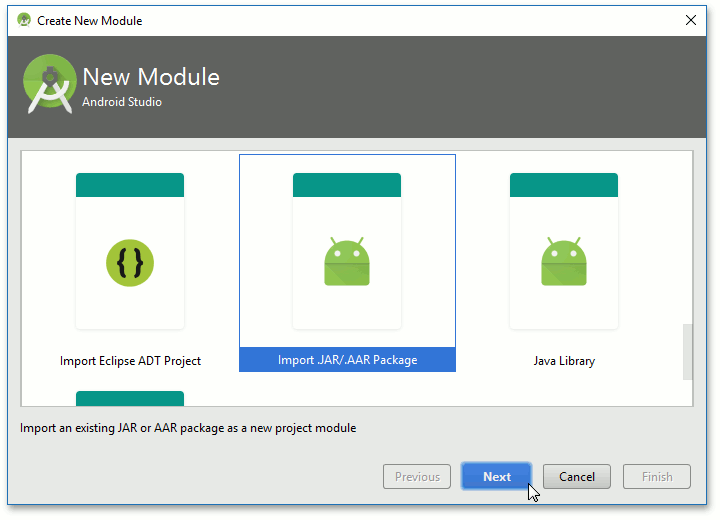Click the Import .JAR/.AAR Package Android icon

(347, 261)
